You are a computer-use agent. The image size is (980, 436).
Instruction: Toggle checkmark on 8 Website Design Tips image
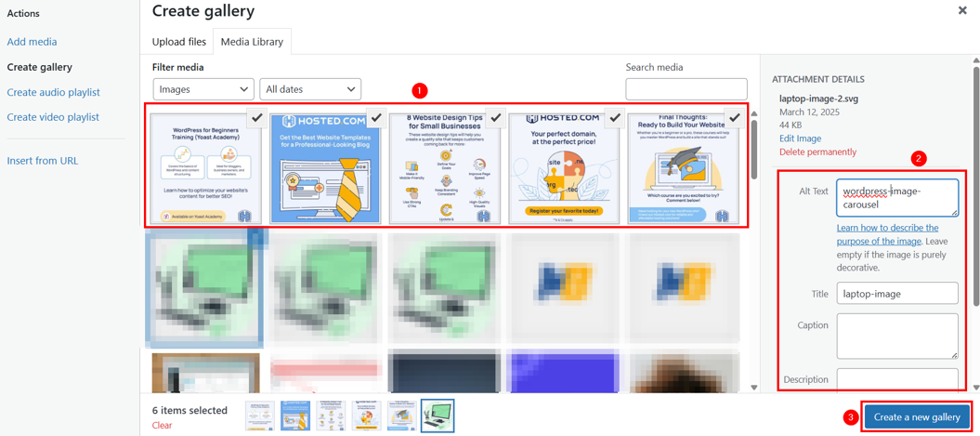coord(494,117)
